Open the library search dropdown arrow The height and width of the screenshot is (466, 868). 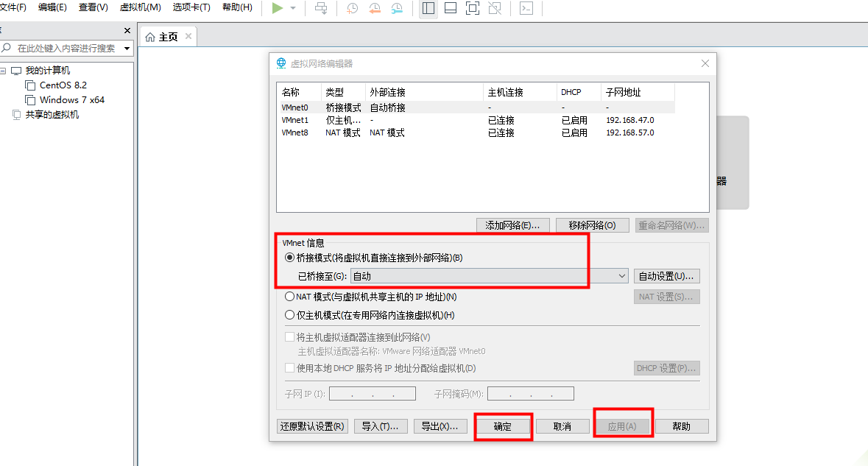127,49
